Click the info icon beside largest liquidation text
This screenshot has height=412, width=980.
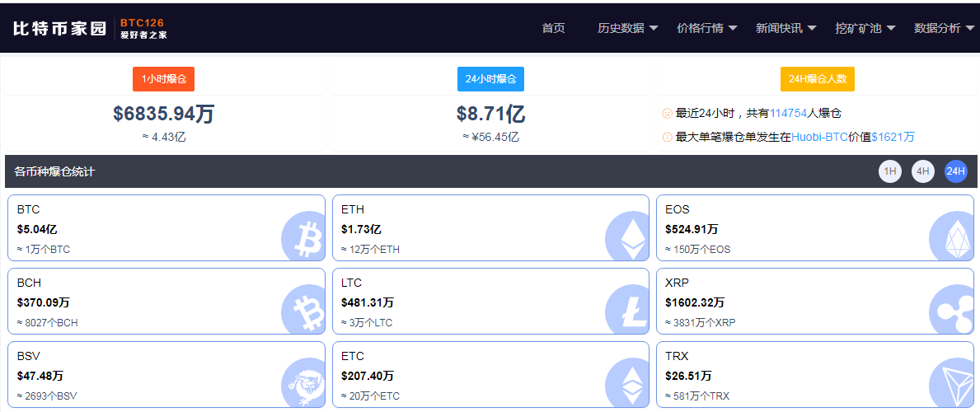tap(667, 137)
